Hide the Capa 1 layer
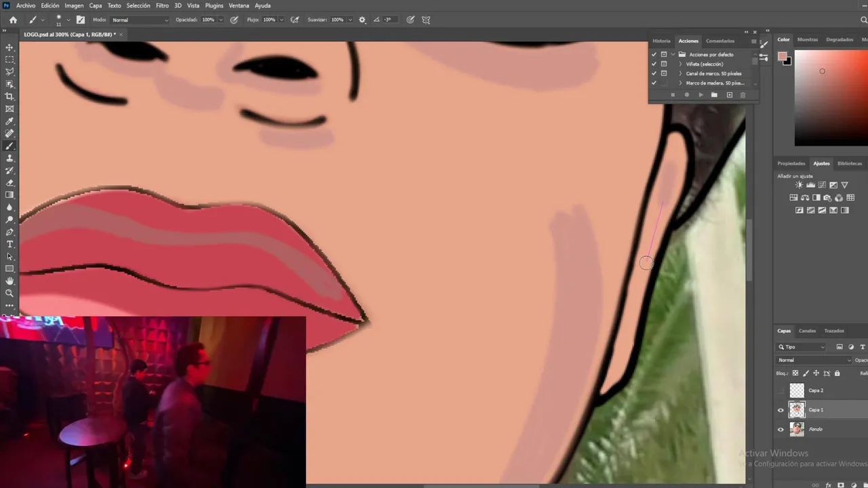 [781, 409]
